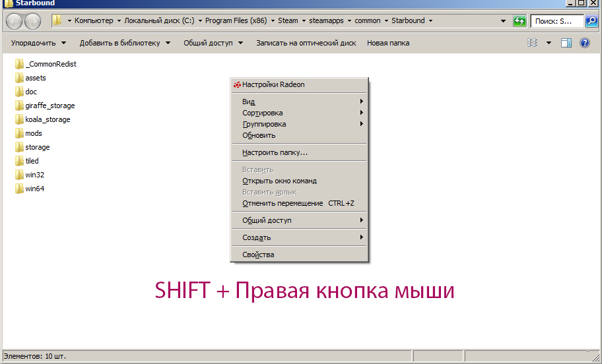Click the Starbound breadcrumb
Screen dimensions: 602x364
[408, 20]
